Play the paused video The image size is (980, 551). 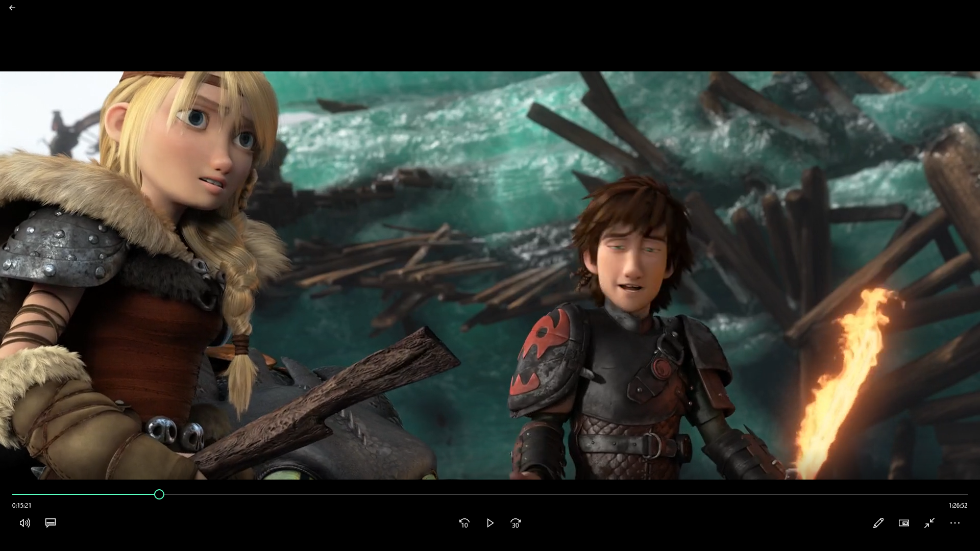pos(490,523)
